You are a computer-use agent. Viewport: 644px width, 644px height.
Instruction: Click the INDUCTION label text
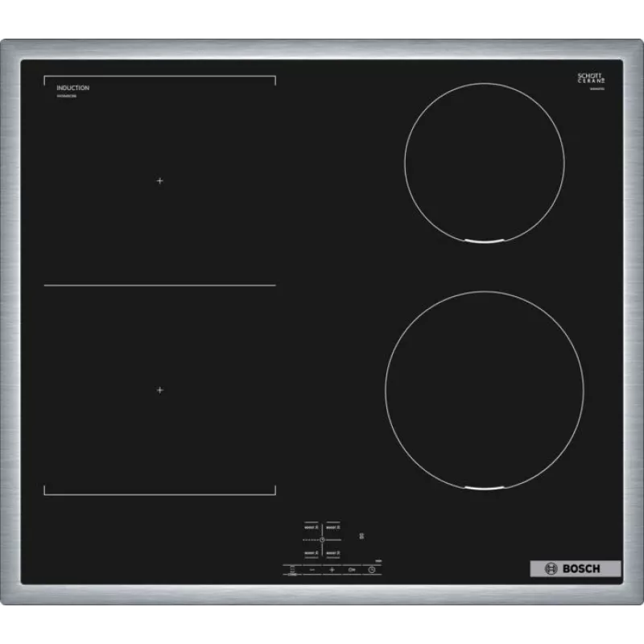(x=72, y=88)
